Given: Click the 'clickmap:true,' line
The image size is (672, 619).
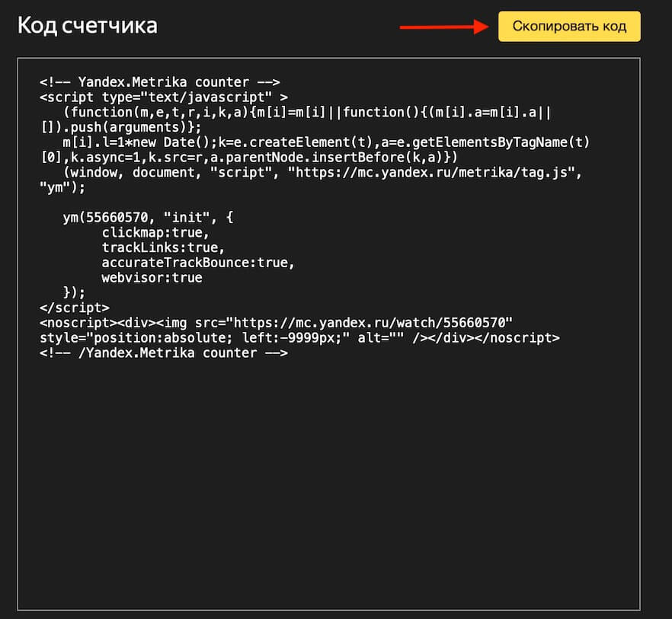Looking at the screenshot, I should (155, 233).
